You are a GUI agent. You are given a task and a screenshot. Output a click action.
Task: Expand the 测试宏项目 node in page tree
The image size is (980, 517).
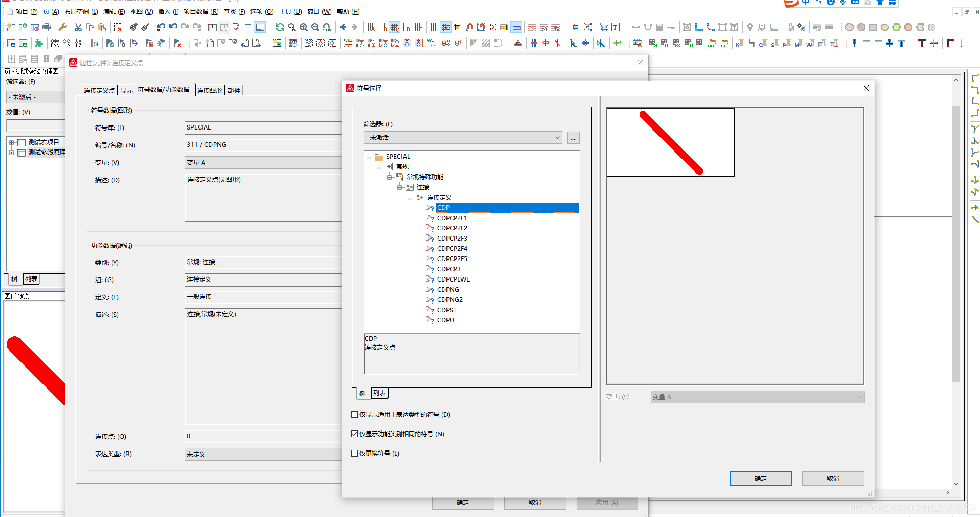coord(11,142)
